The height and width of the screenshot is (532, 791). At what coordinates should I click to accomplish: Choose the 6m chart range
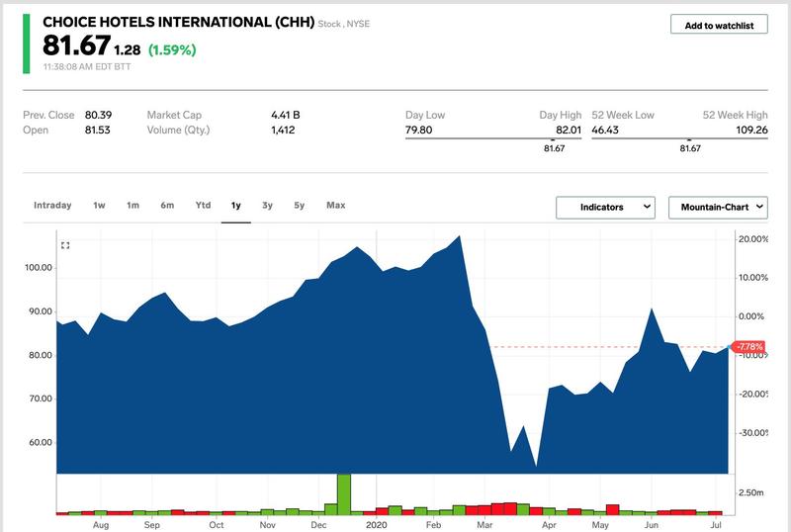coord(167,206)
